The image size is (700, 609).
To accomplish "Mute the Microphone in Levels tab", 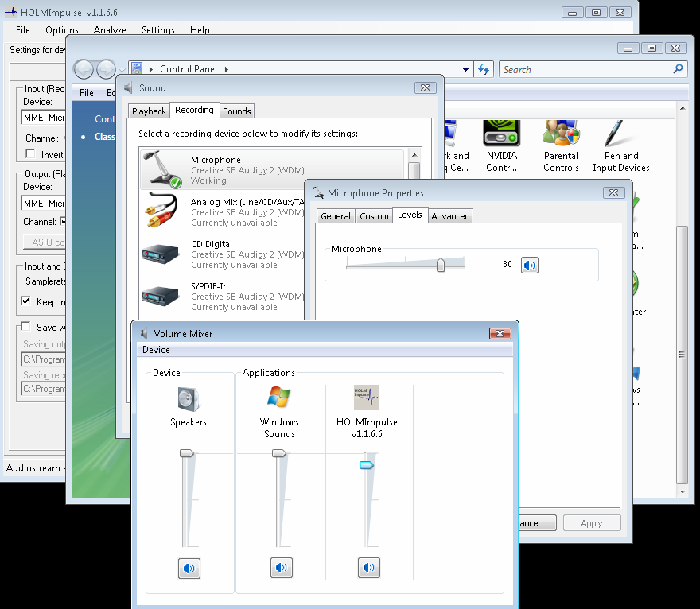I will 530,265.
